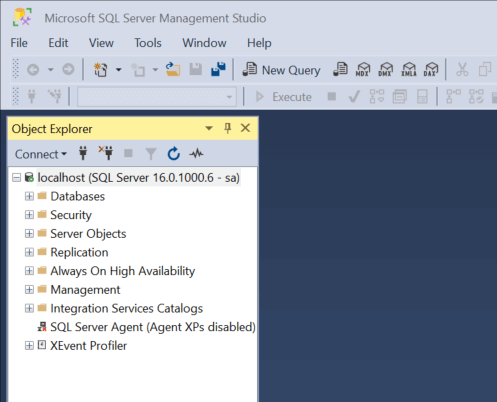The image size is (497, 402).
Task: Open the Window menu
Action: 204,43
